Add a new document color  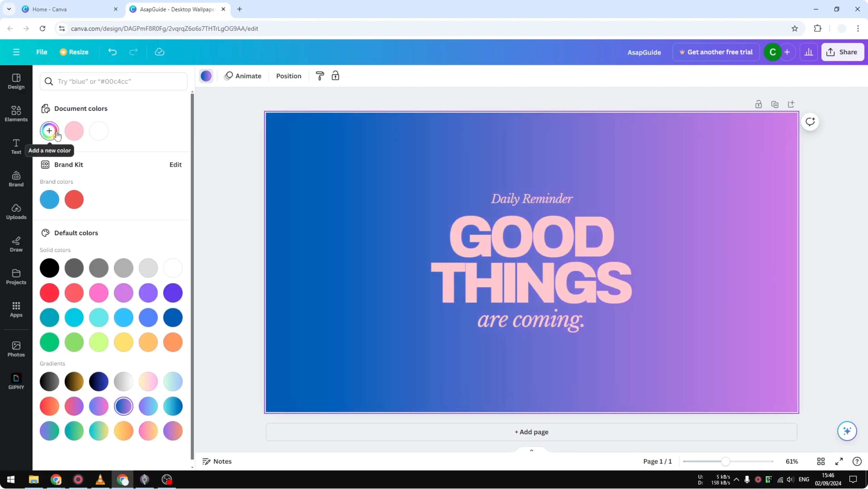point(50,131)
